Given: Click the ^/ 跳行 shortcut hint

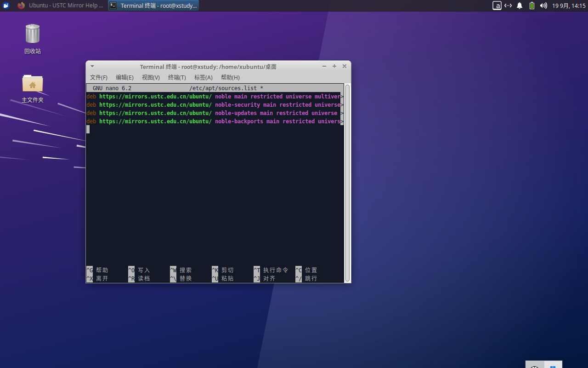Looking at the screenshot, I should click(306, 278).
